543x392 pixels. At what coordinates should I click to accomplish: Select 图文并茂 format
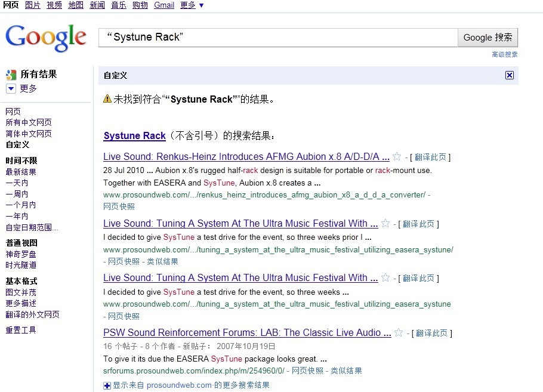21,292
